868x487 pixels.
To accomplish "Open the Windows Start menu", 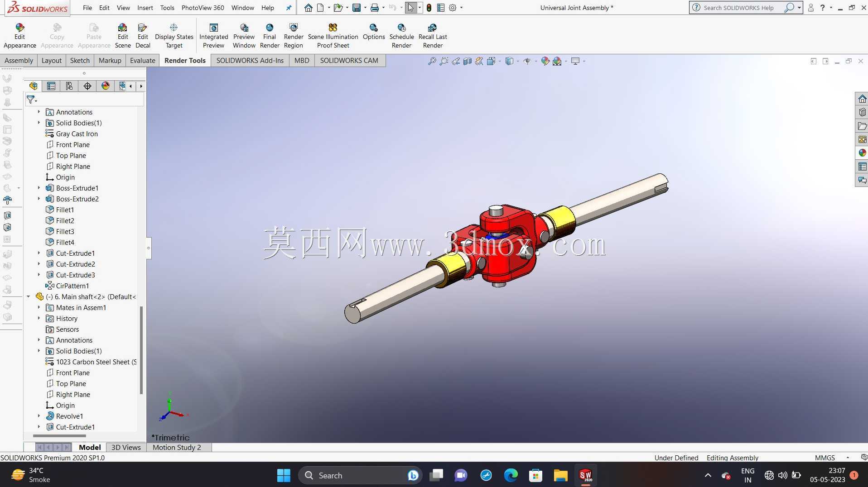I will [x=284, y=475].
